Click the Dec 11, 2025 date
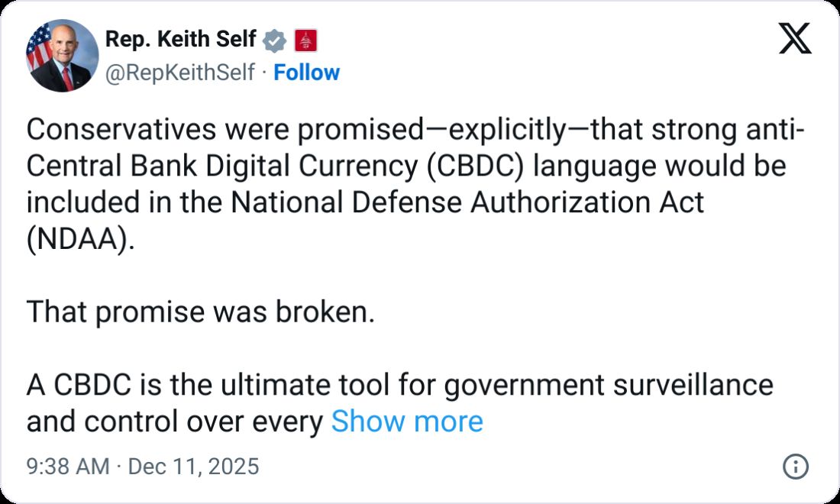Viewport: 840px width, 504px height. 193,467
